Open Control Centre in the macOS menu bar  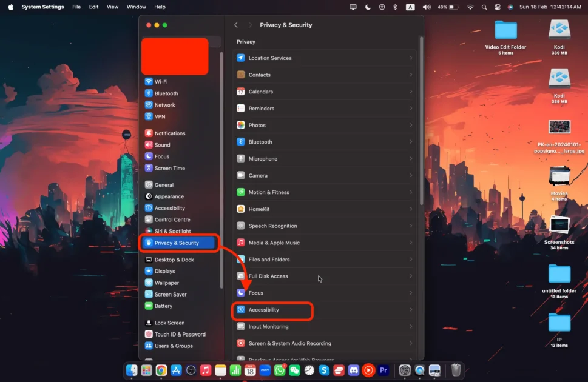tap(498, 7)
